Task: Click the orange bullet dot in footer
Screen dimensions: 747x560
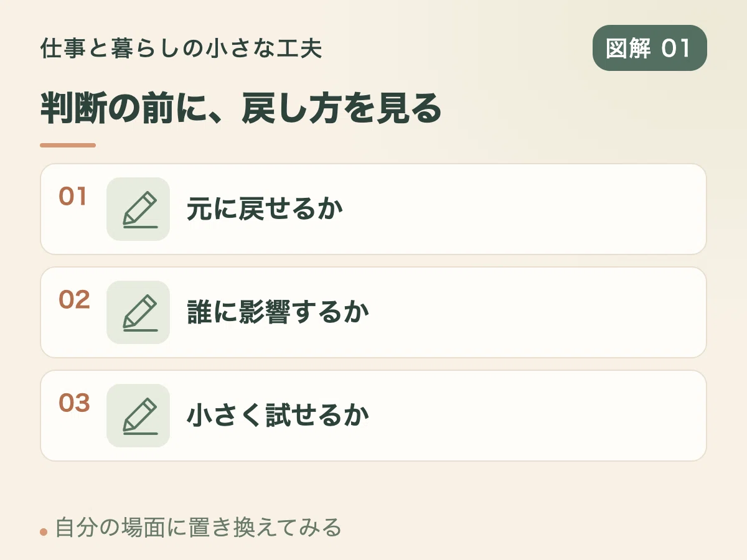Action: tap(44, 532)
